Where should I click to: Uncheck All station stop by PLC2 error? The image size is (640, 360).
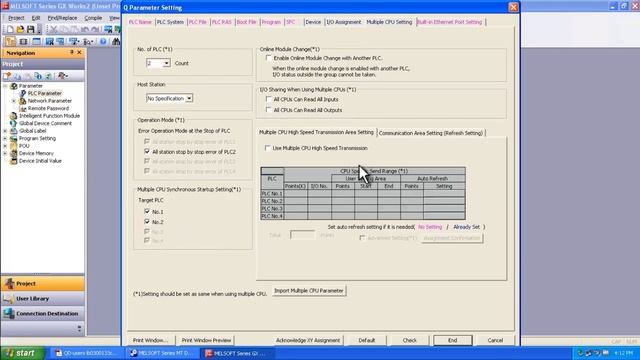147,151
